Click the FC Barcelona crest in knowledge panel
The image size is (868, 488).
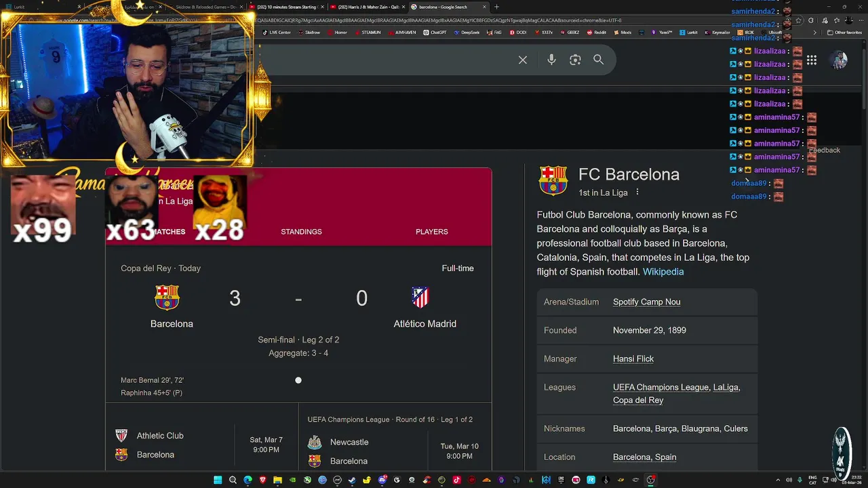click(553, 181)
